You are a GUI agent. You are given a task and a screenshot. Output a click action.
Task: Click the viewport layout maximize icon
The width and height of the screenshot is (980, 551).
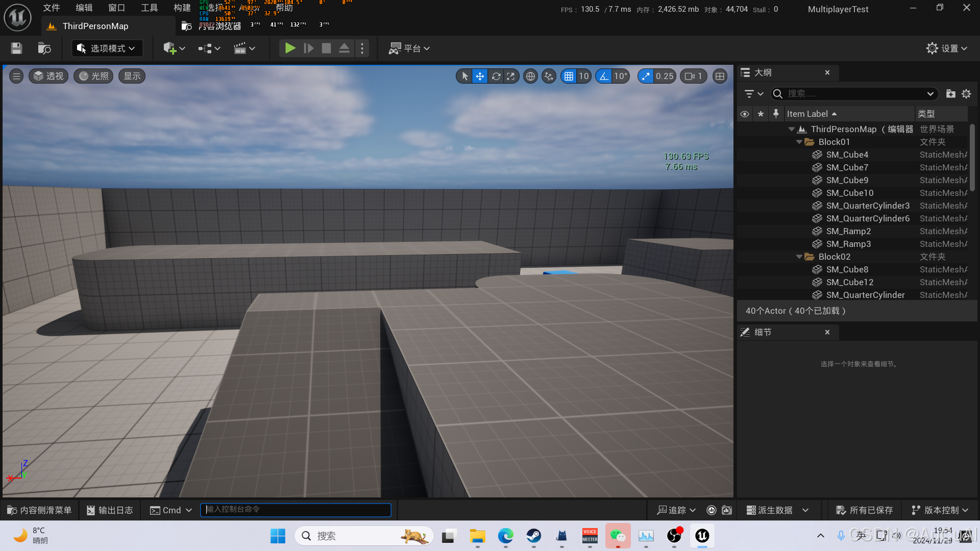coord(720,77)
